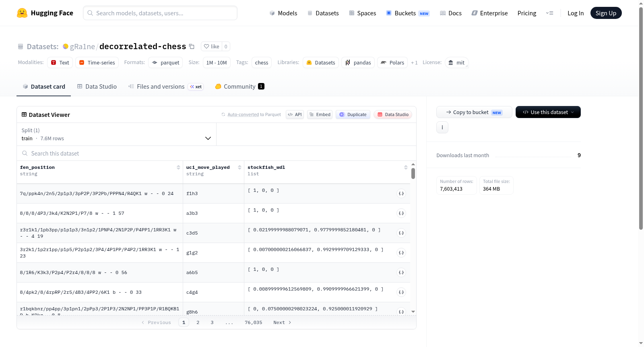
Task: Open Enterprise in top navigation
Action: [x=490, y=13]
